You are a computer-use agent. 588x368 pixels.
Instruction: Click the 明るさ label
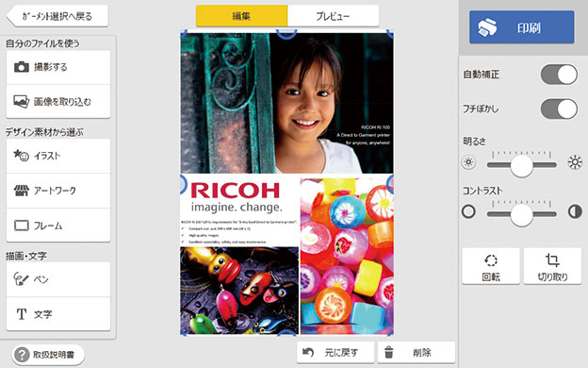(474, 142)
